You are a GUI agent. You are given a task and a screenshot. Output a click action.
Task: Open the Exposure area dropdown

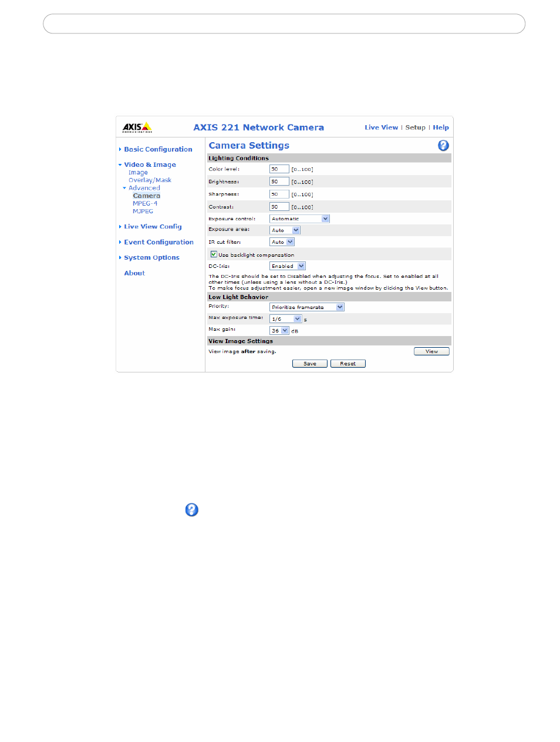tap(285, 230)
